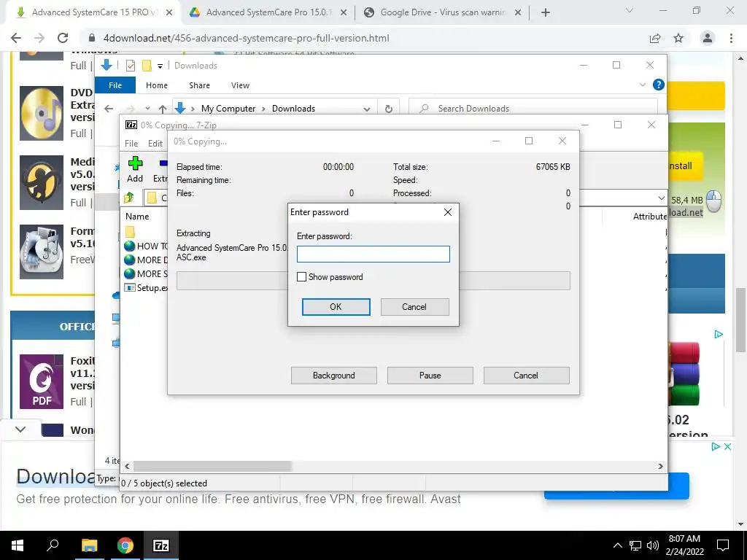Open Chrome tab search chevron

click(x=630, y=10)
